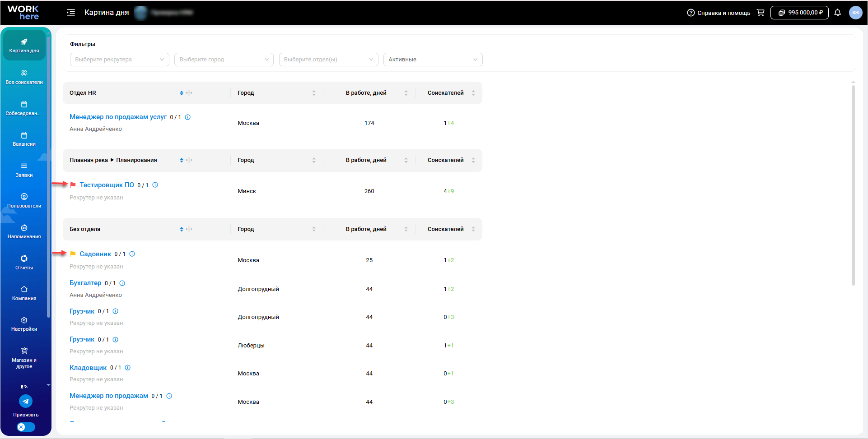
Task: Toggle the theme switch at sidebar bottom
Action: [26, 427]
